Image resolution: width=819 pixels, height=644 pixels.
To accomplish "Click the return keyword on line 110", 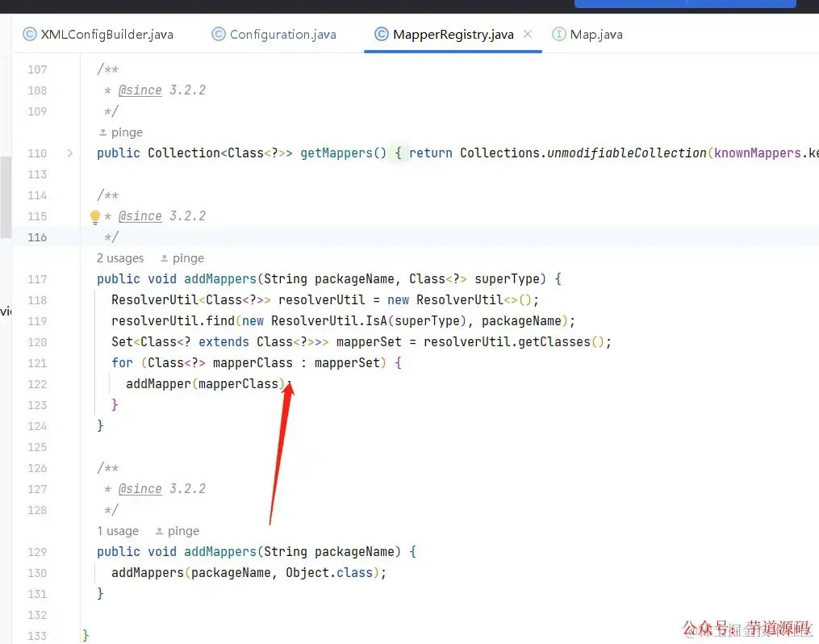I will pos(431,153).
